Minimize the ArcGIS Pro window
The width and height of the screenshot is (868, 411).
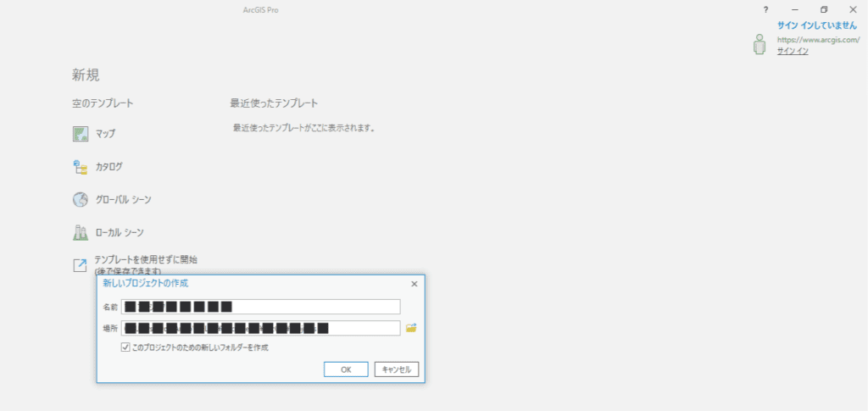point(795,9)
